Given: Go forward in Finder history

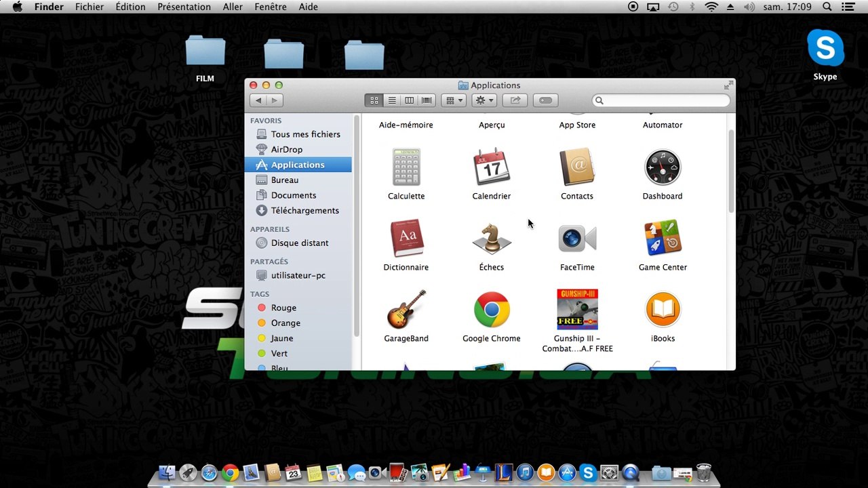Looking at the screenshot, I should coord(275,100).
